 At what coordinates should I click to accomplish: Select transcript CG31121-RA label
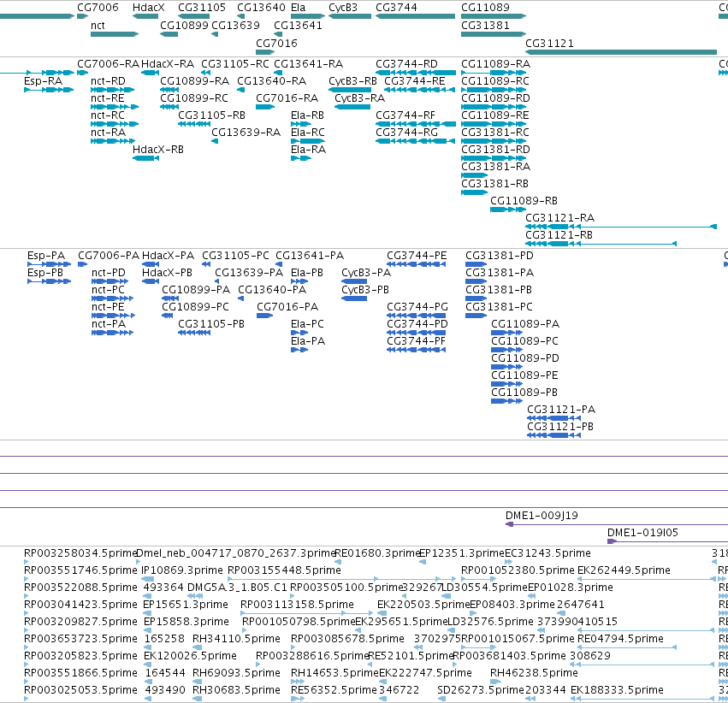[x=559, y=217]
